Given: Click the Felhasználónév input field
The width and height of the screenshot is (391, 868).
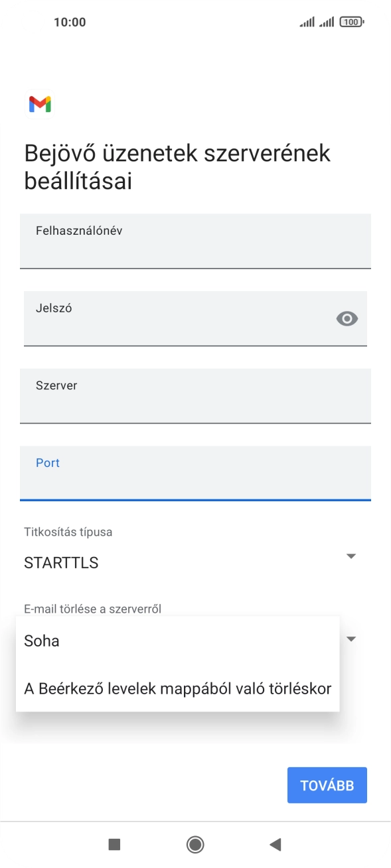Looking at the screenshot, I should [195, 241].
